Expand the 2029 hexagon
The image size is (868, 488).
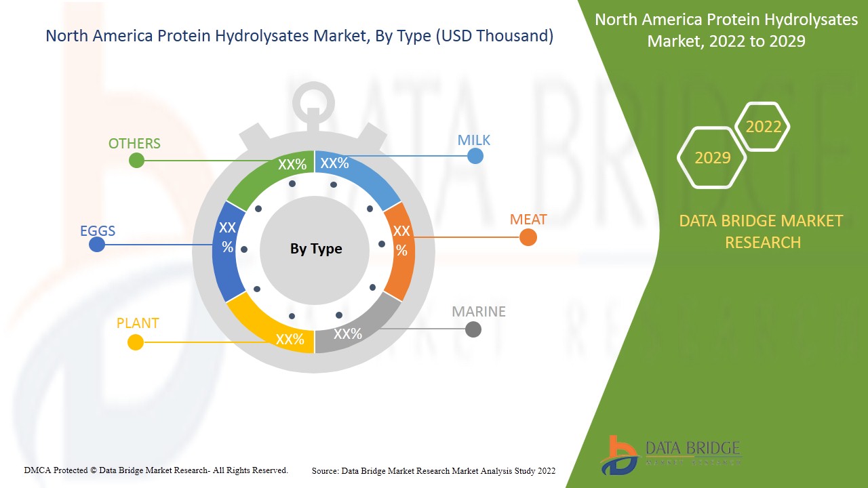pyautogui.click(x=711, y=157)
